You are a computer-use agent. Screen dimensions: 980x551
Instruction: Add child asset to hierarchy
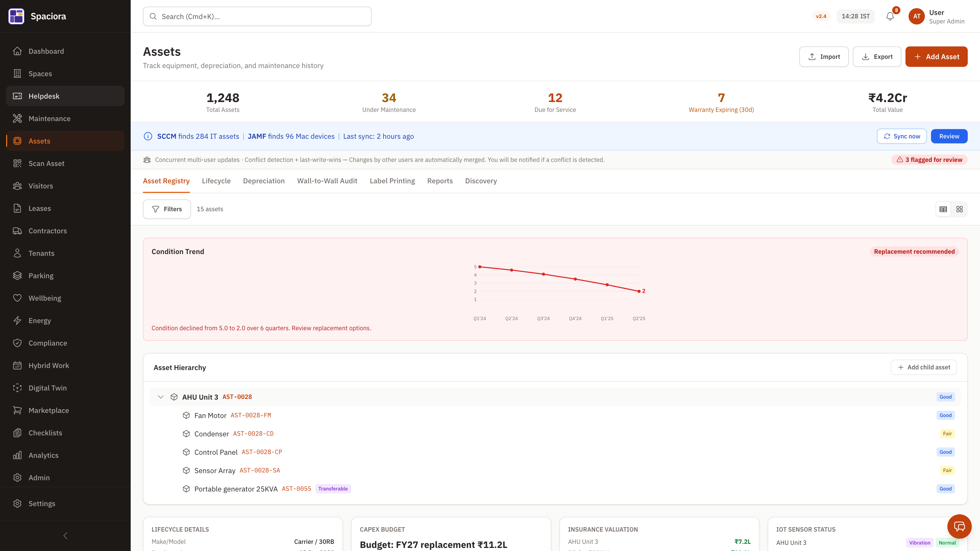tap(923, 367)
